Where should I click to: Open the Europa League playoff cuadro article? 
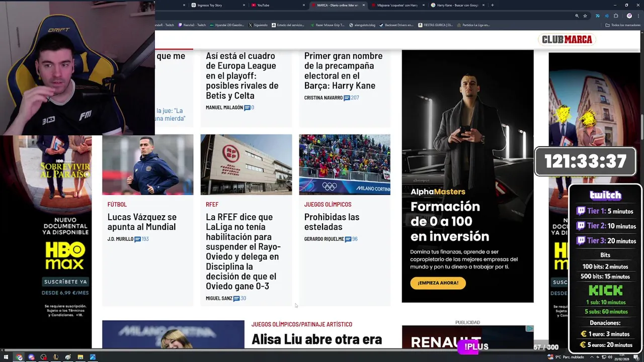242,75
